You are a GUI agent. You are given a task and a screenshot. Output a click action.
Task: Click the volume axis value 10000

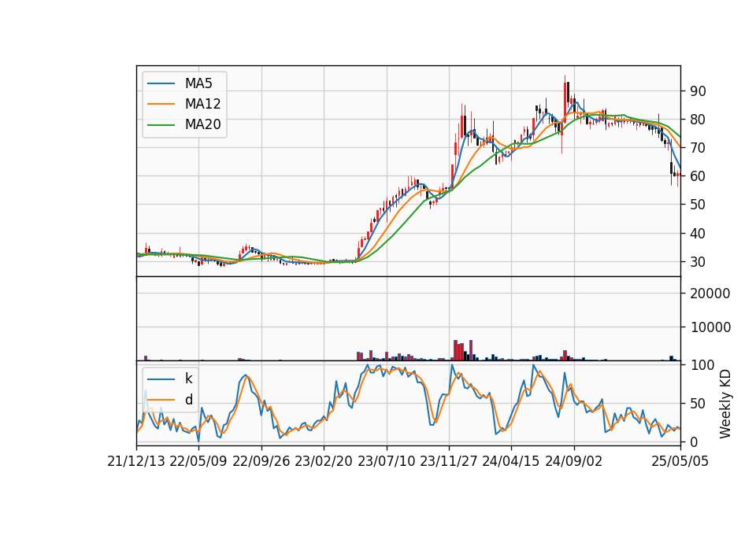(x=710, y=327)
